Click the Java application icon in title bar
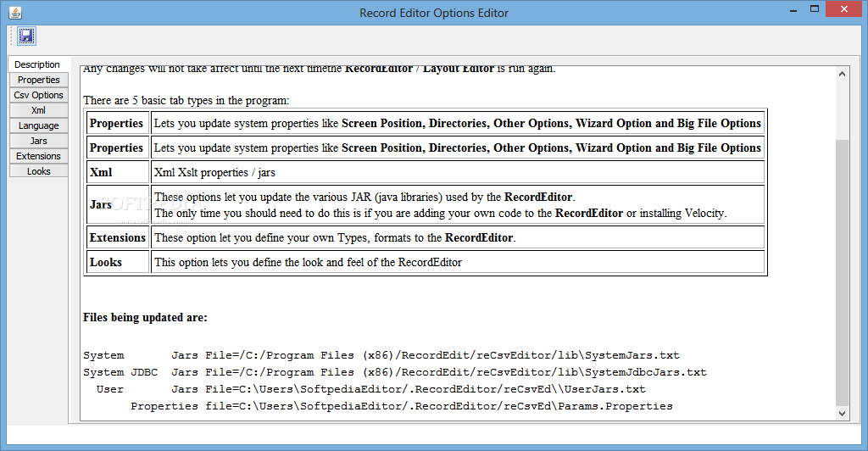Viewport: 868px width, 451px height. 15,12
